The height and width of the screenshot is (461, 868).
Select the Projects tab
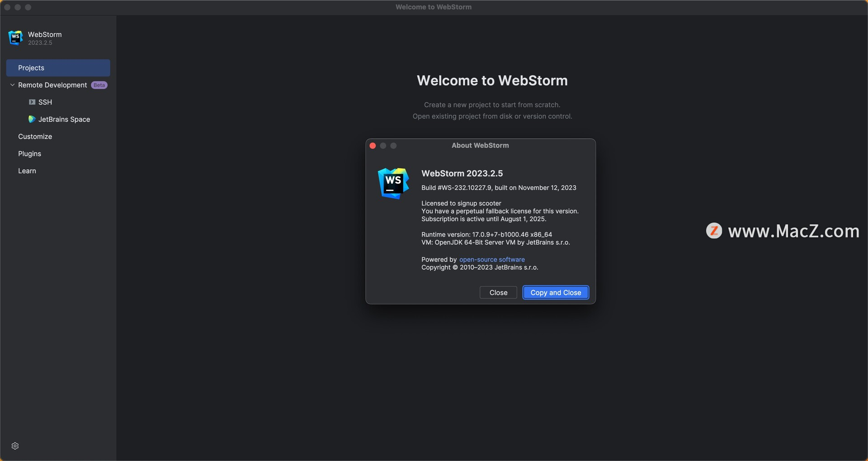[x=58, y=68]
